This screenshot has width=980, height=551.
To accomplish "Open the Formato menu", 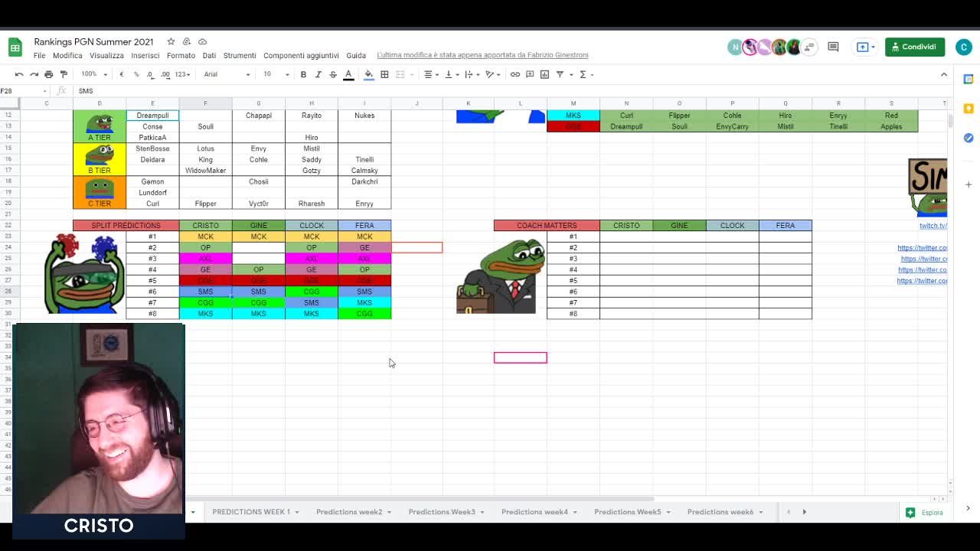I will click(181, 55).
